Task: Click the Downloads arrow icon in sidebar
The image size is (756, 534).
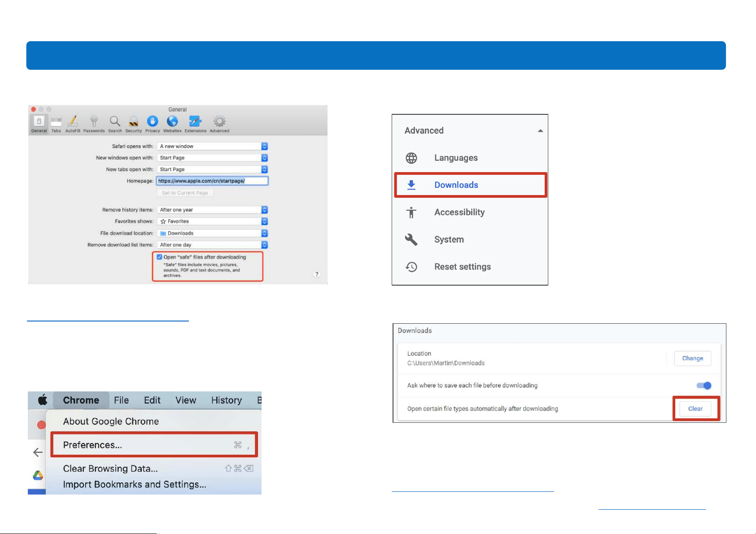Action: coord(411,185)
